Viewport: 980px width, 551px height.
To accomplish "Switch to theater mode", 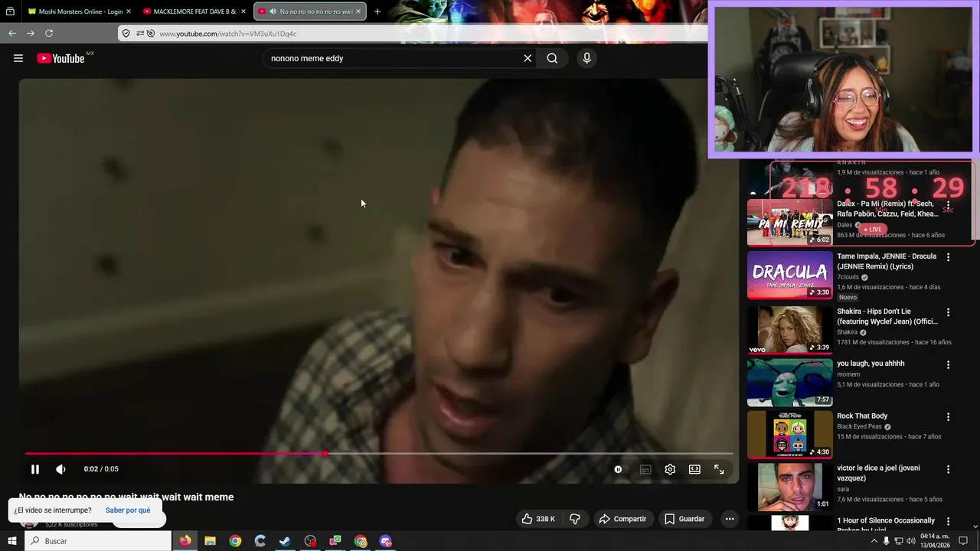I will [694, 469].
